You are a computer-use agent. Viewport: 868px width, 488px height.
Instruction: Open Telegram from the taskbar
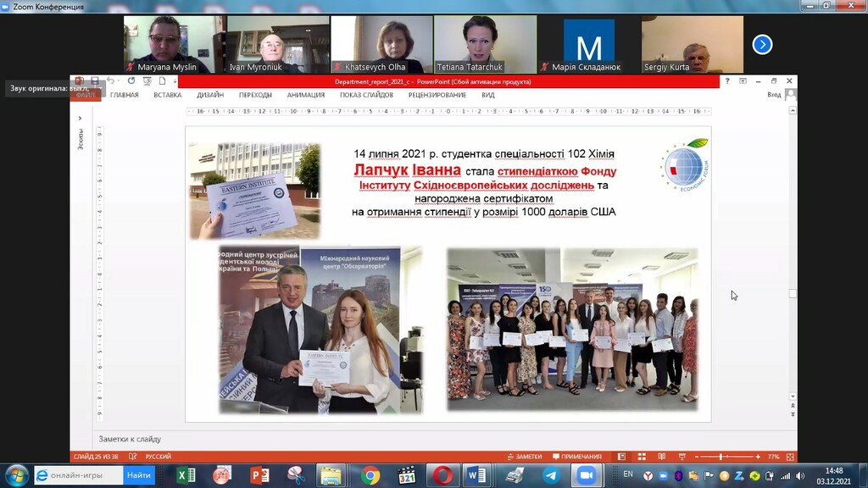click(551, 475)
